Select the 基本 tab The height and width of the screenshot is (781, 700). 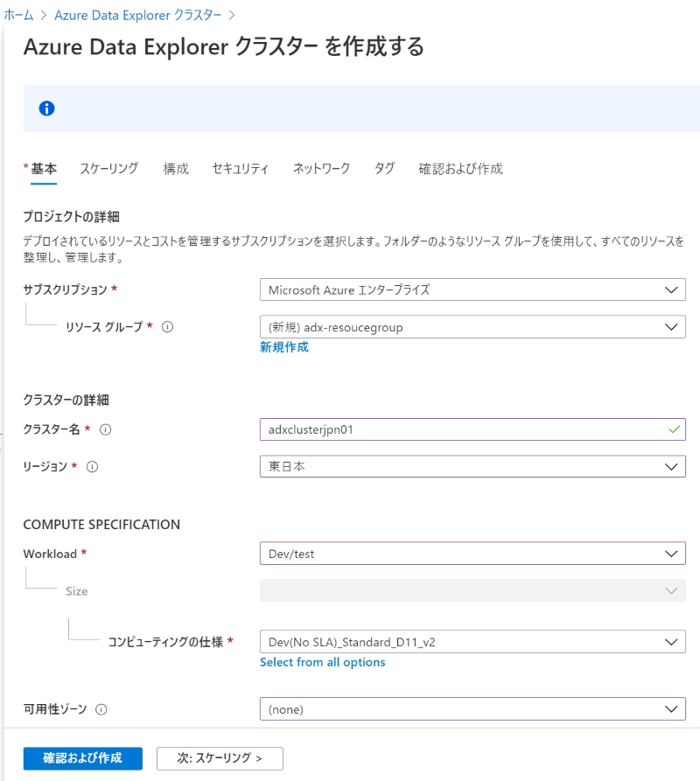(x=44, y=169)
